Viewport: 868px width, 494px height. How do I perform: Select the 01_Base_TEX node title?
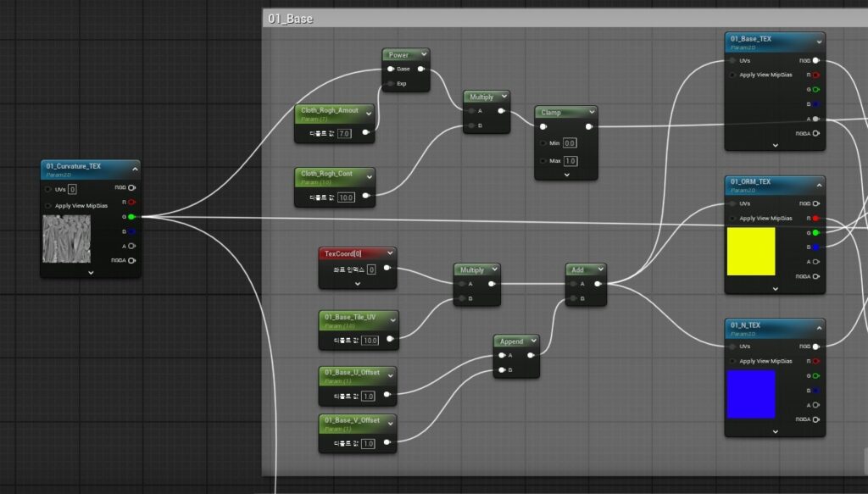(x=751, y=39)
